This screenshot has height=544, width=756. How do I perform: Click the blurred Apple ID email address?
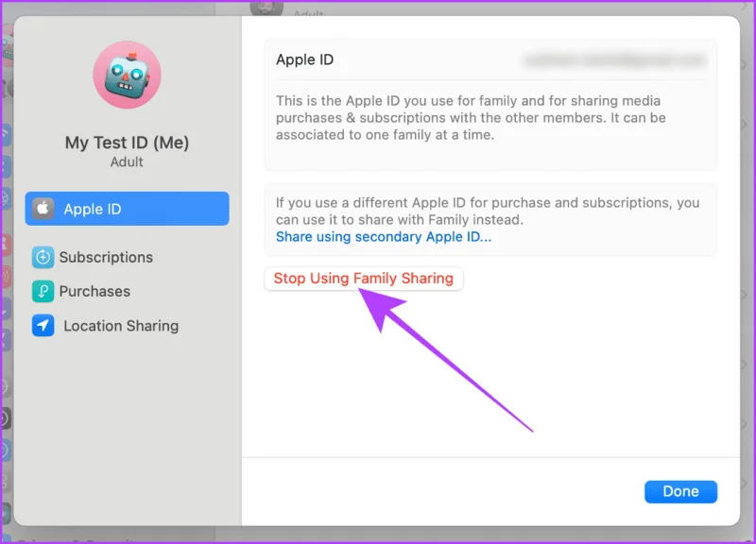[x=615, y=60]
